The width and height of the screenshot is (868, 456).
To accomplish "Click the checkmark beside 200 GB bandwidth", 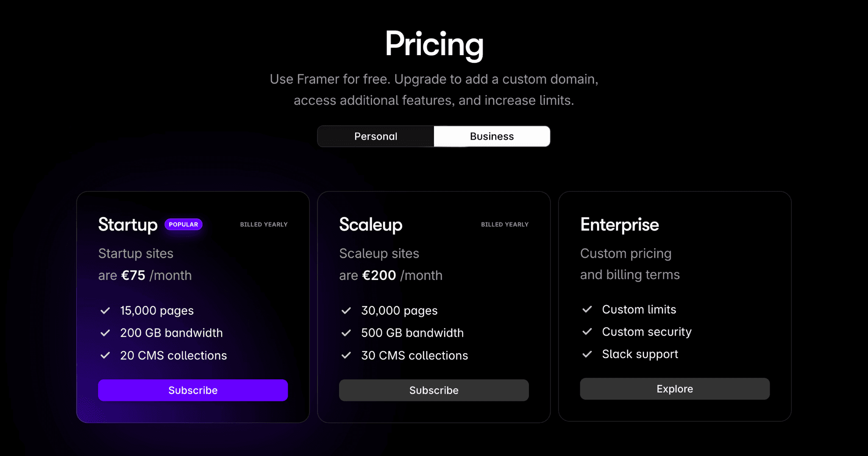I will (105, 333).
